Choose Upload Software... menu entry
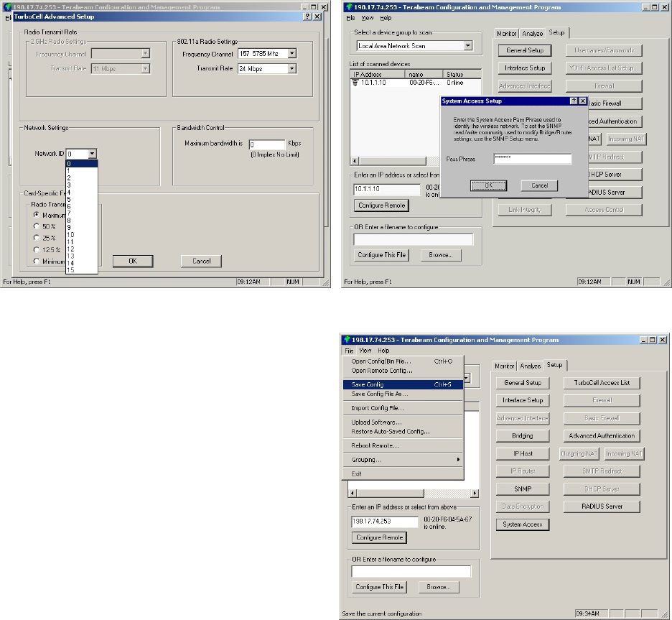This screenshot has height=620, width=672. 403,422
